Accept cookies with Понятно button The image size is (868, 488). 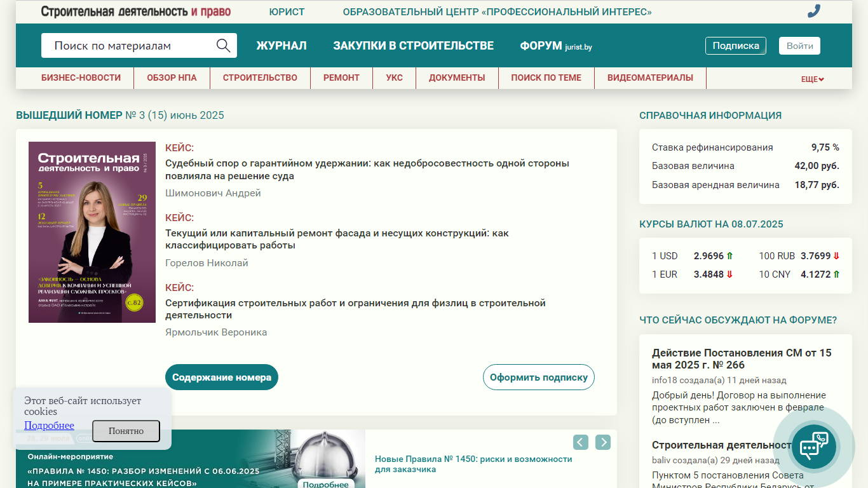[x=126, y=431]
